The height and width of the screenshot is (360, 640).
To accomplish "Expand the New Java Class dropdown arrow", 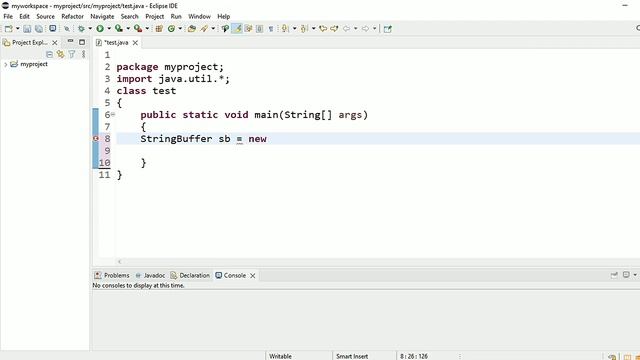I will pyautogui.click(x=180, y=29).
